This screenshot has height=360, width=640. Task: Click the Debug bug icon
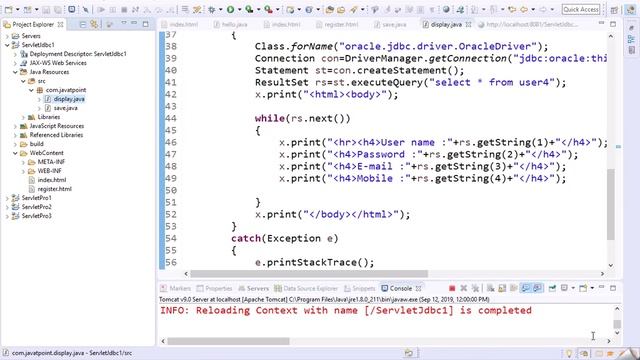point(211,9)
